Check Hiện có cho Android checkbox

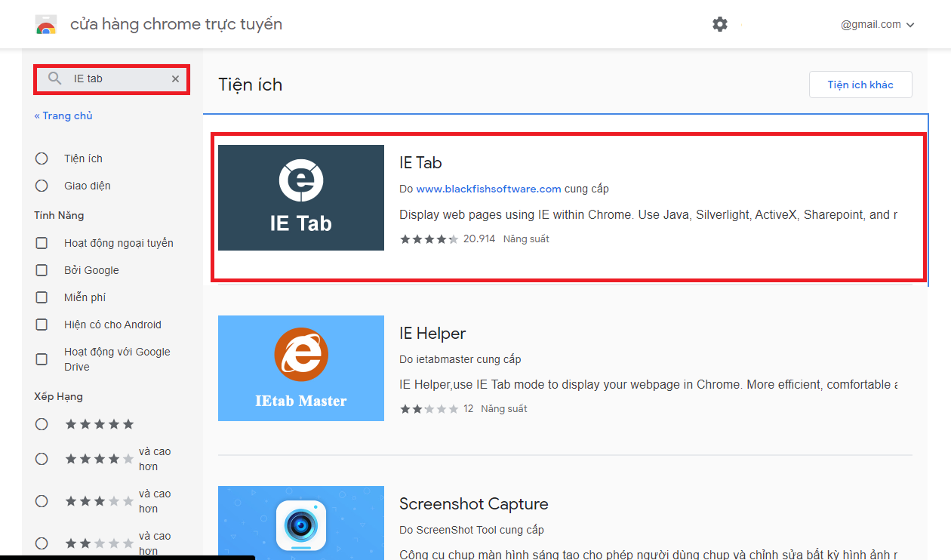click(x=42, y=325)
